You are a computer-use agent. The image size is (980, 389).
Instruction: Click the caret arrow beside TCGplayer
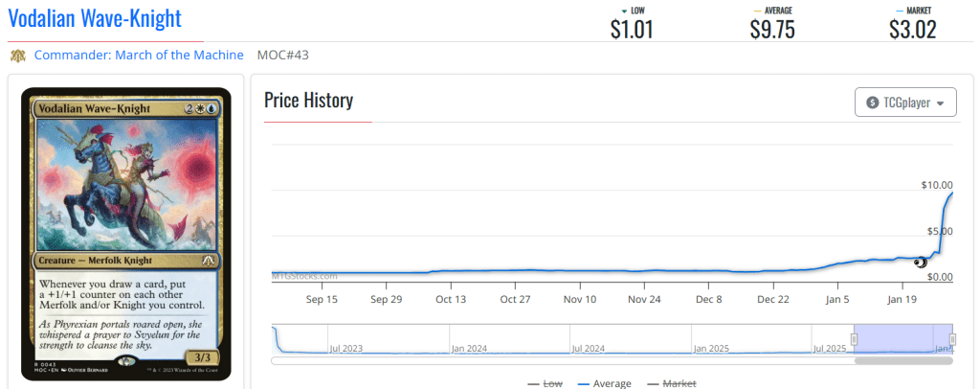940,103
